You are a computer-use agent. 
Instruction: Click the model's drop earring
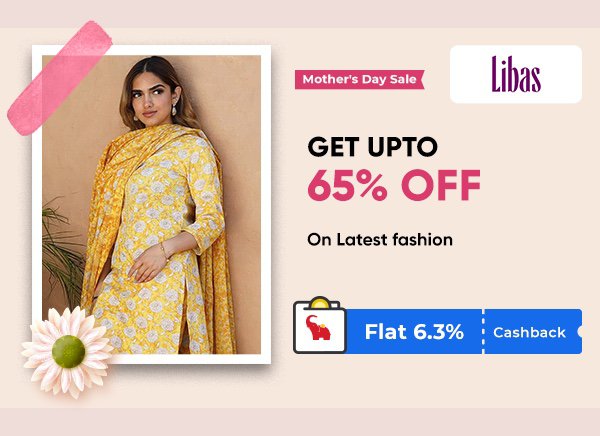[x=174, y=110]
